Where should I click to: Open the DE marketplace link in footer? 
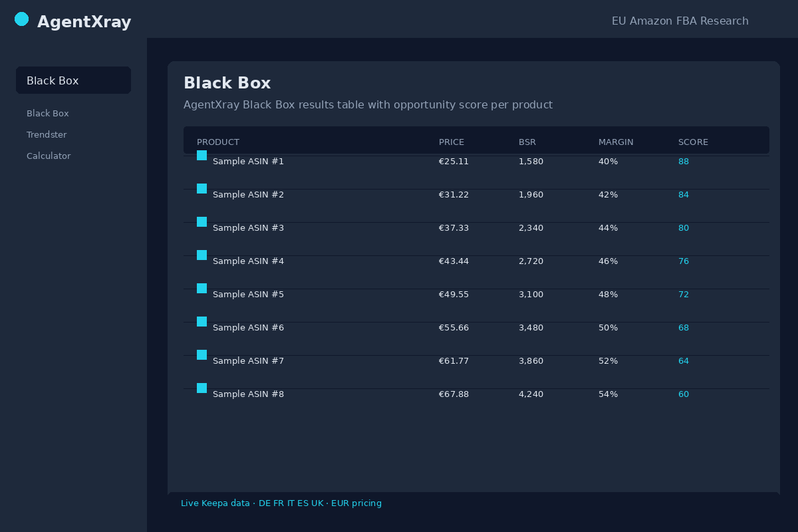263,503
